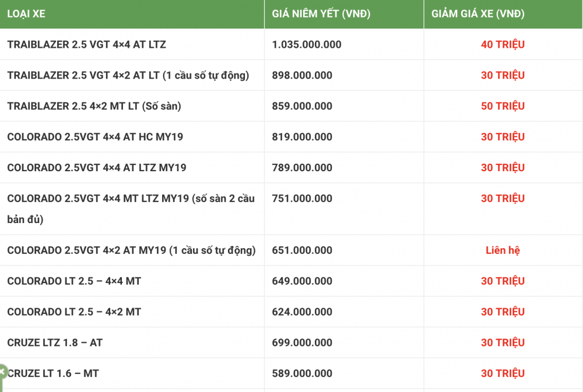Click the price 651.000.000
The image size is (583, 392).
pyautogui.click(x=302, y=250)
